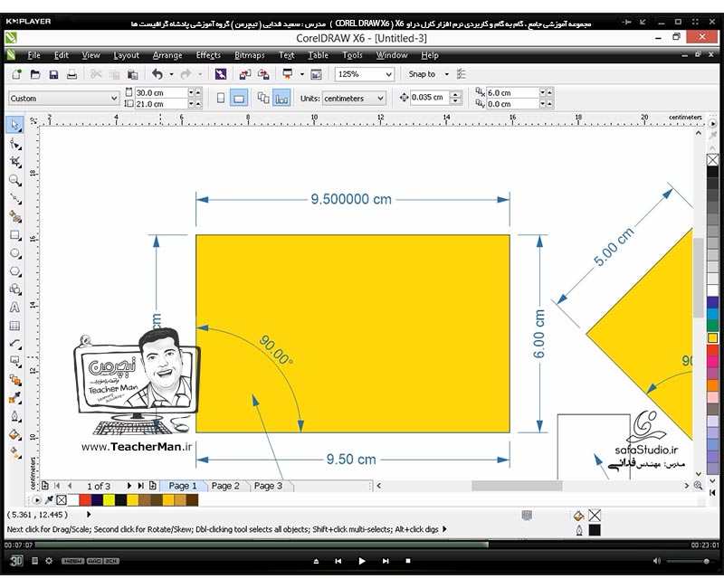
Task: Open the zoom level 125% dropdown
Action: (x=389, y=74)
